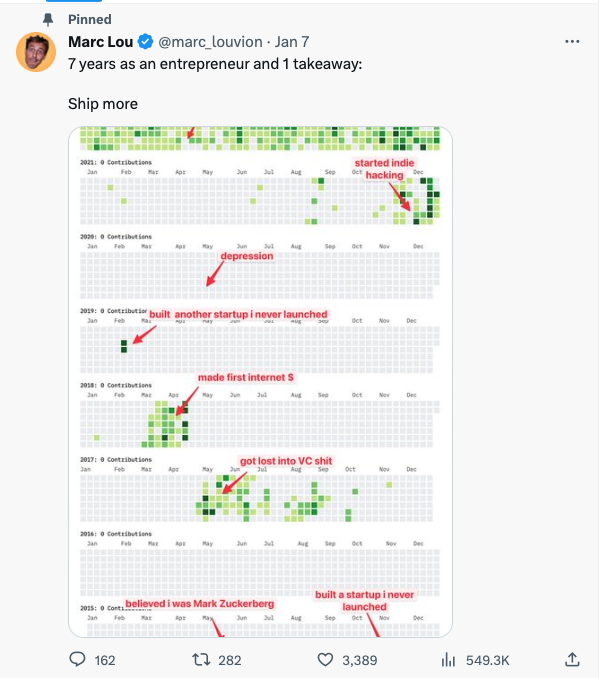Open the @marc_louvion handle link
The width and height of the screenshot is (607, 678).
pyautogui.click(x=210, y=42)
